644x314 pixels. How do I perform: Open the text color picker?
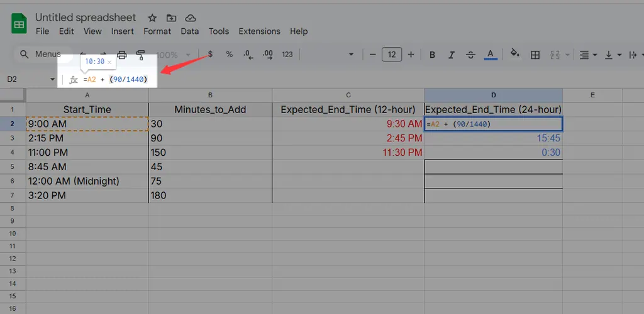tap(491, 55)
